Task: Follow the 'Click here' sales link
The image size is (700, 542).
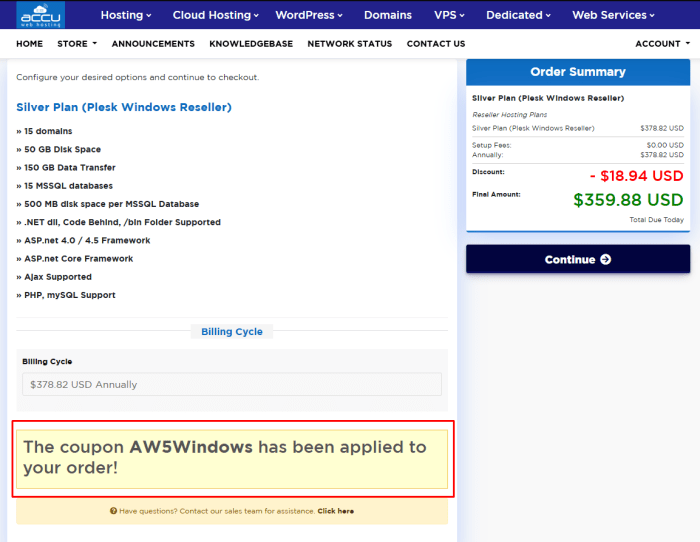Action: tap(335, 511)
